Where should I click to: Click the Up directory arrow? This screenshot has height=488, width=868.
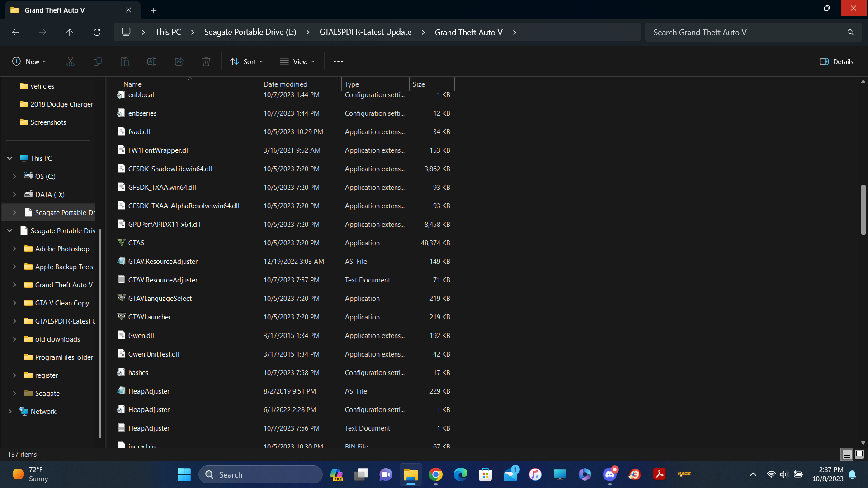[x=70, y=32]
